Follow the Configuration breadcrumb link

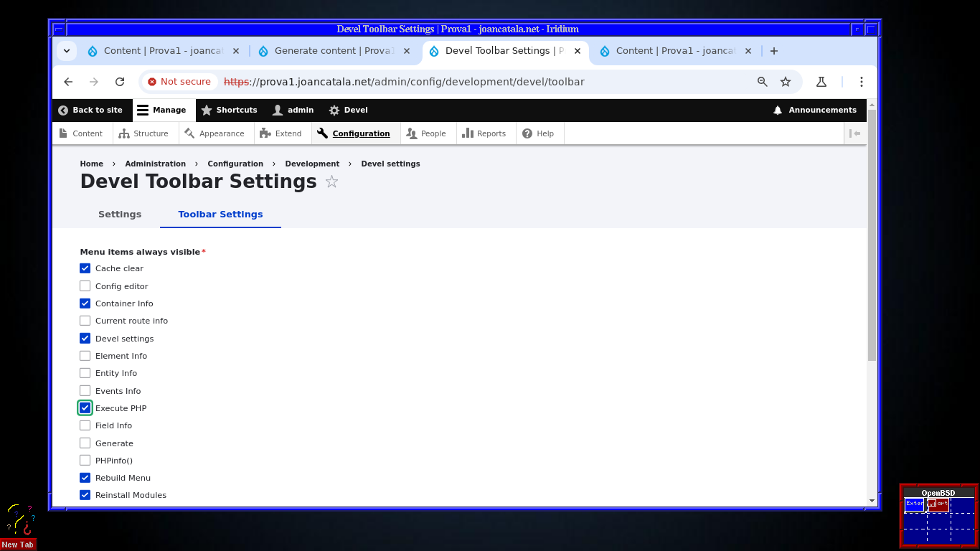[x=235, y=164]
